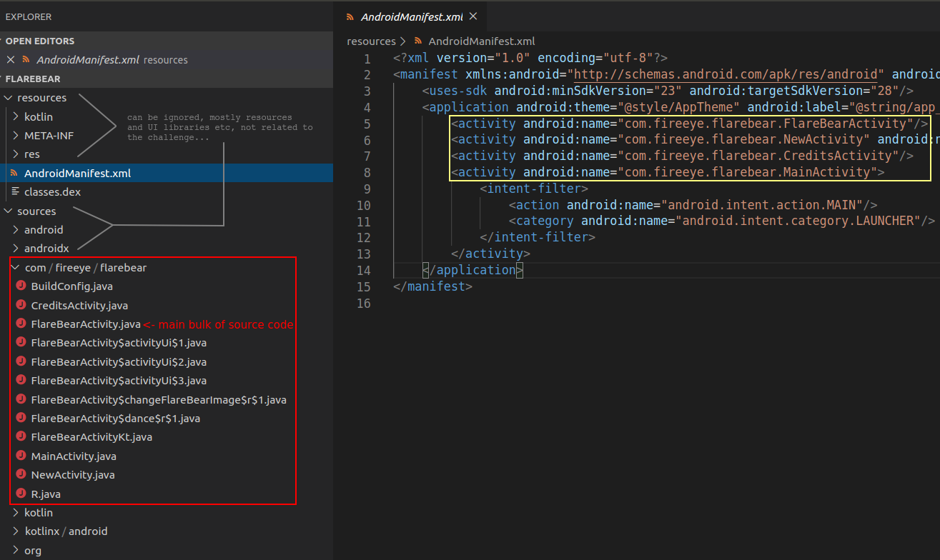Click the Java icon beside FlareBearActivity$changeFlareBearImage$r$1.java

tap(21, 399)
